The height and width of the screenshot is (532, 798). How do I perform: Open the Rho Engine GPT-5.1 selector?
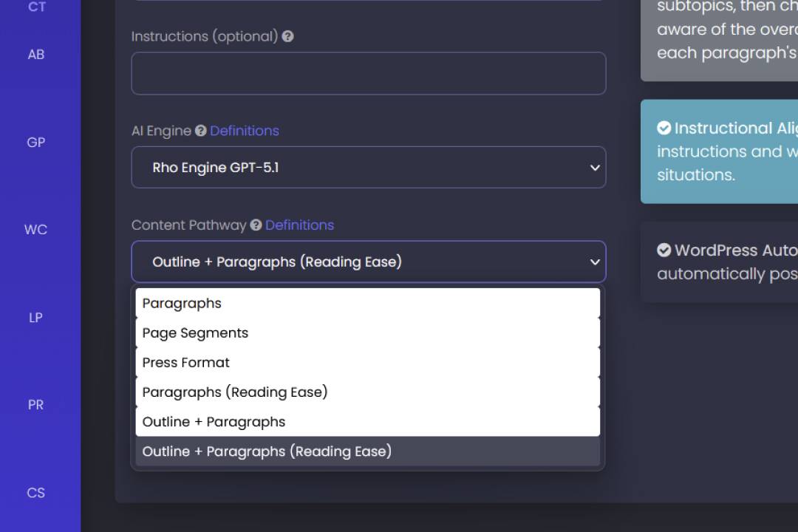pyautogui.click(x=368, y=167)
